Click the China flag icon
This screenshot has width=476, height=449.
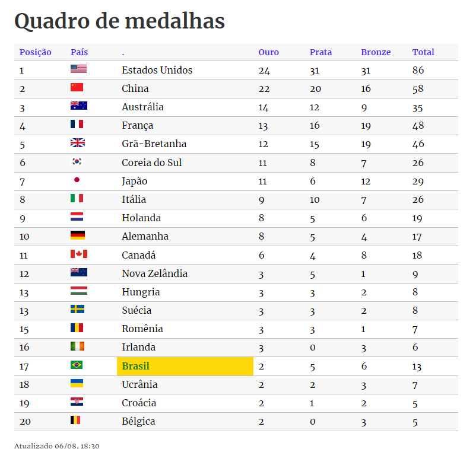77,88
